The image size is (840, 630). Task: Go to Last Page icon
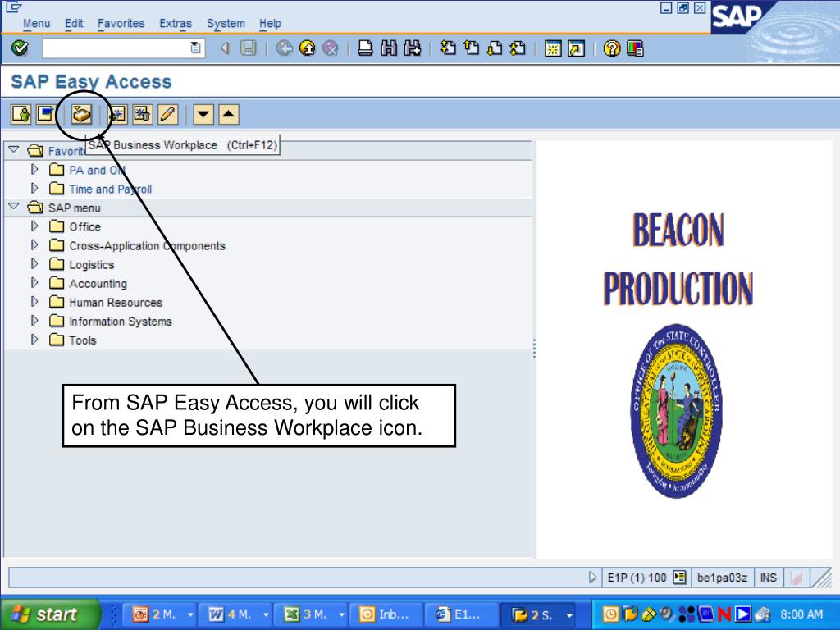[x=518, y=48]
